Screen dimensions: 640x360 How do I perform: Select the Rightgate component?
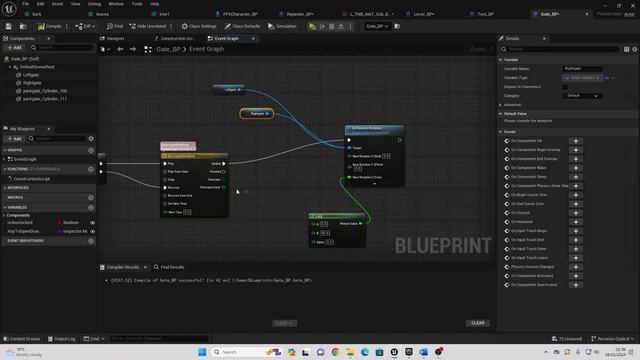tap(32, 83)
